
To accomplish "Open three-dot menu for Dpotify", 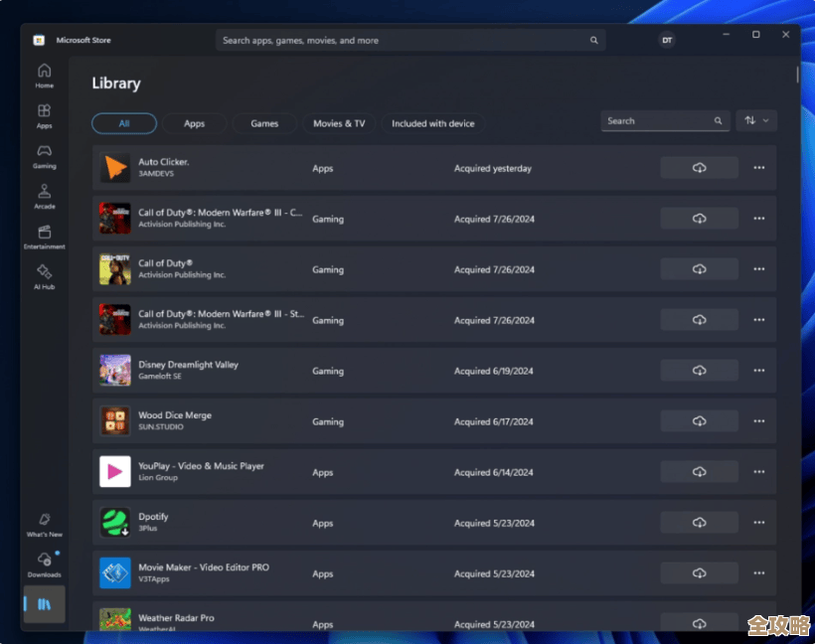I will [x=759, y=523].
